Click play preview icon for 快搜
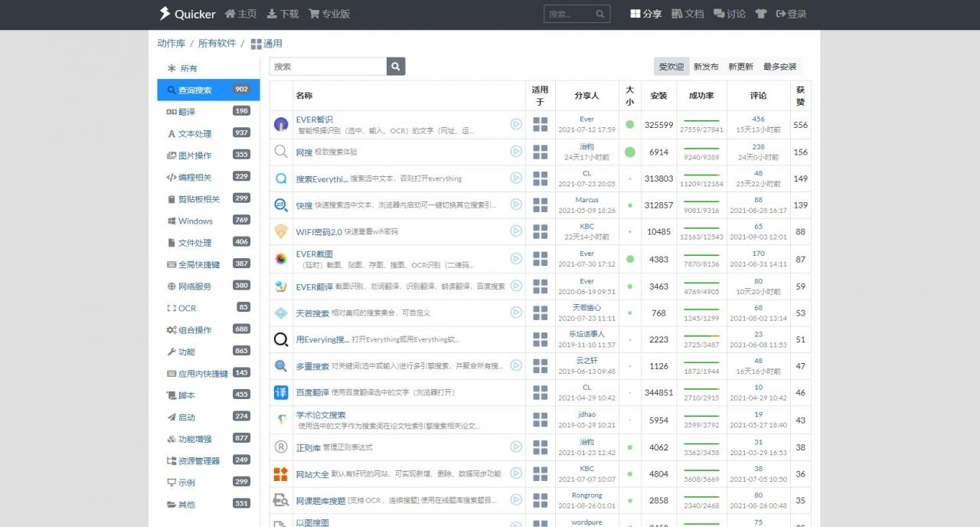Screen dimensions: 980x527 (516, 205)
